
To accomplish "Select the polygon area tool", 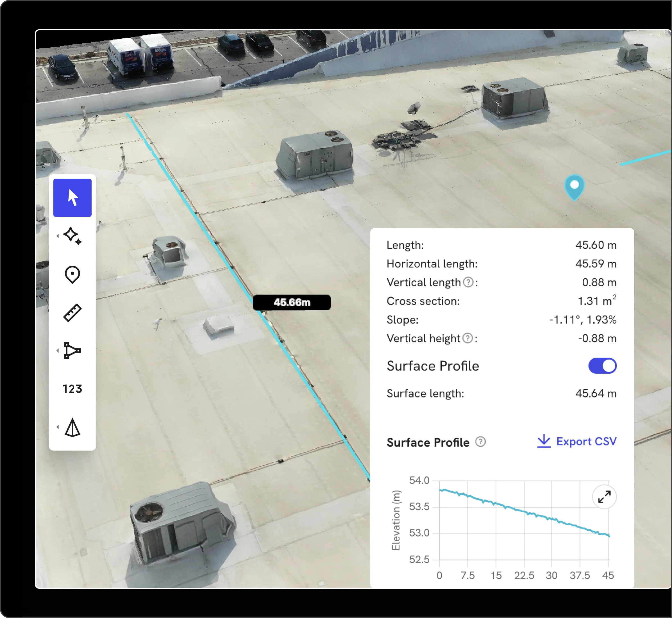I will click(72, 351).
